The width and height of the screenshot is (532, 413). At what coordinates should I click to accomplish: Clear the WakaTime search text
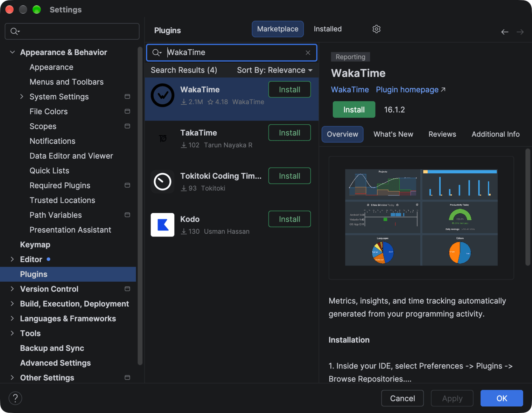(308, 53)
